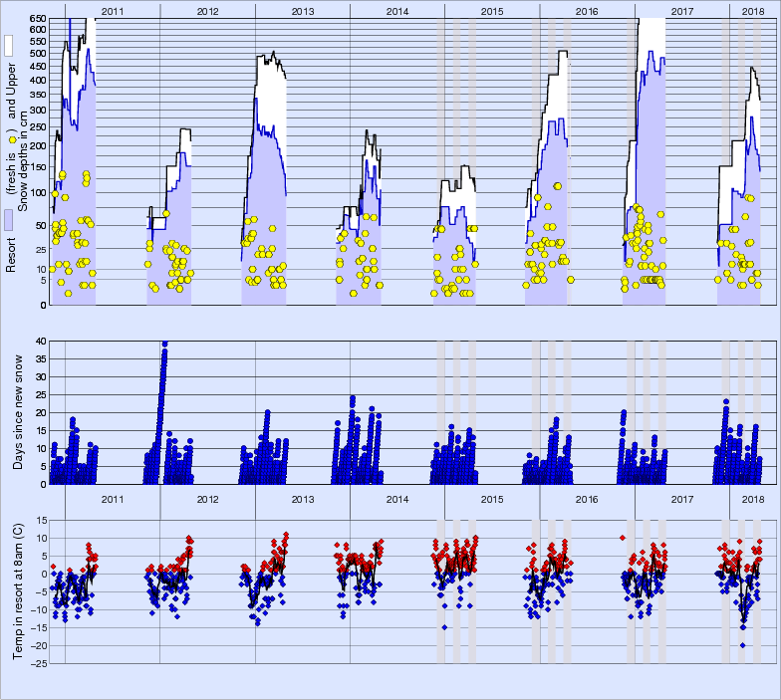Screen dimensions: 781x700
Task: Click the lowest blue temperature point in 2018
Action: click(x=743, y=645)
